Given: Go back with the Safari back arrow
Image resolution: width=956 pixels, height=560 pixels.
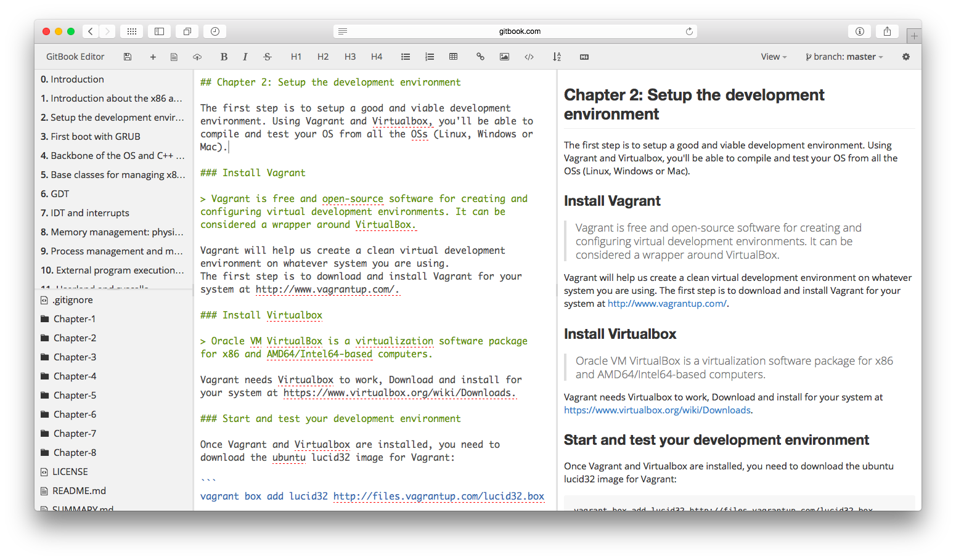Looking at the screenshot, I should click(x=91, y=31).
